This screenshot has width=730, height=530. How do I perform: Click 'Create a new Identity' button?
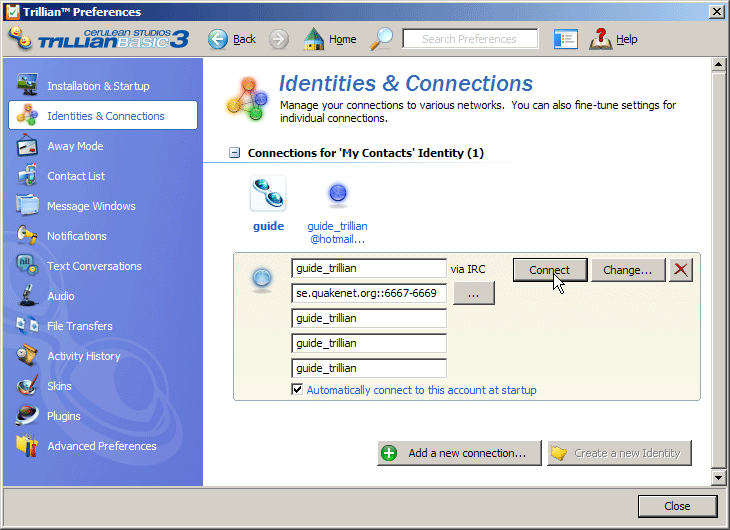click(619, 453)
